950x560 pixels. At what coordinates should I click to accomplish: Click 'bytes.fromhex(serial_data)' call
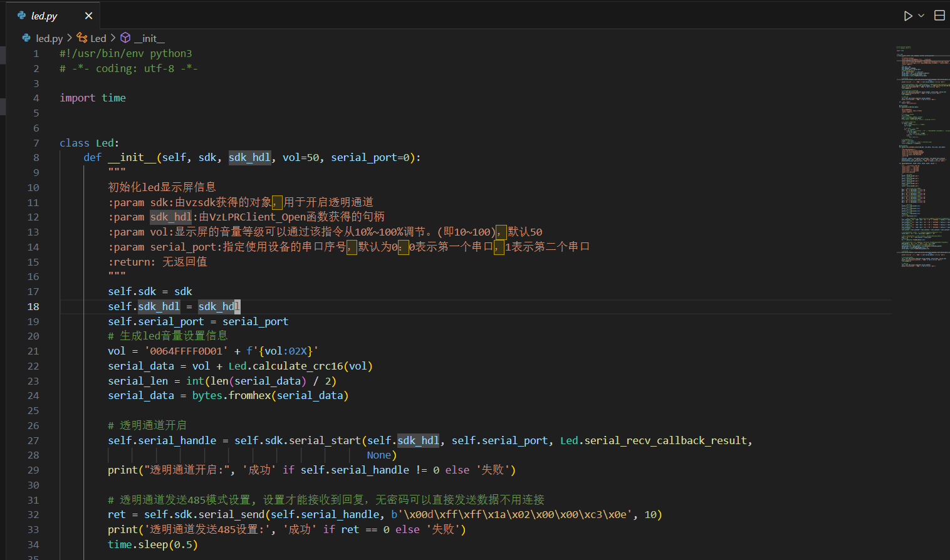pos(270,396)
